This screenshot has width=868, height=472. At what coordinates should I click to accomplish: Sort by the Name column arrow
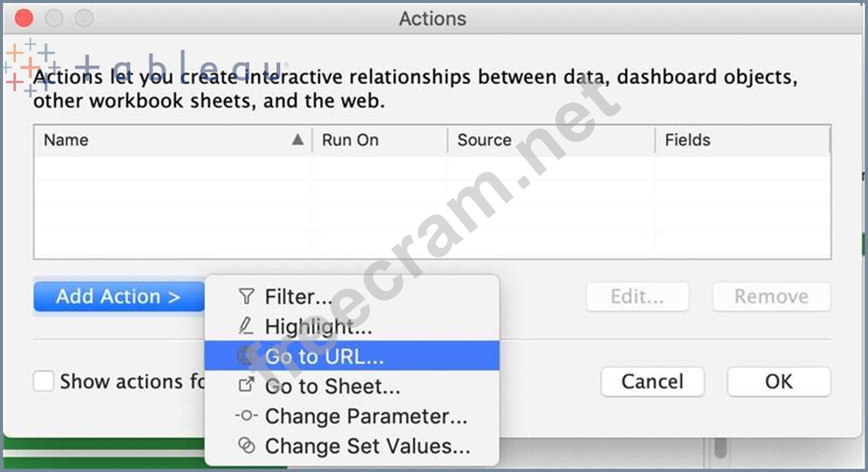pyautogui.click(x=297, y=140)
